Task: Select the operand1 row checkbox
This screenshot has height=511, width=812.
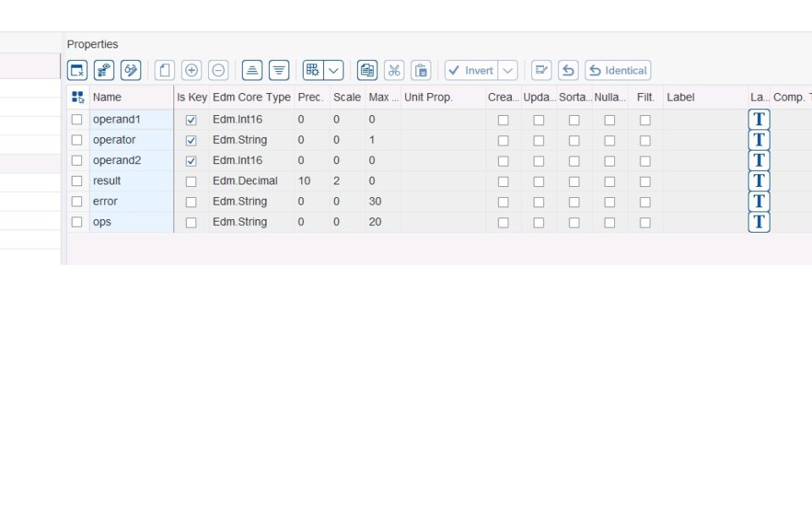Action: (77, 119)
